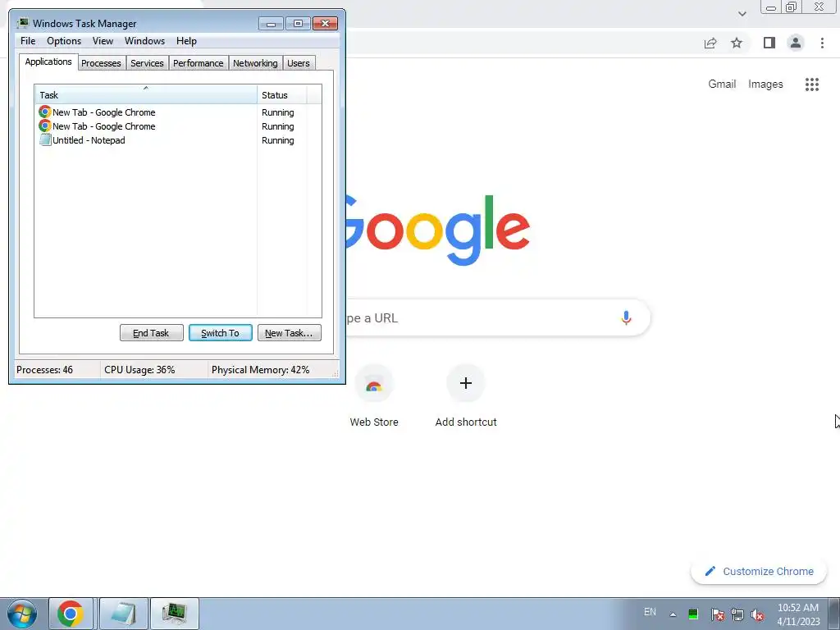Click the muted volume tray icon
The width and height of the screenshot is (840, 630).
tap(757, 614)
